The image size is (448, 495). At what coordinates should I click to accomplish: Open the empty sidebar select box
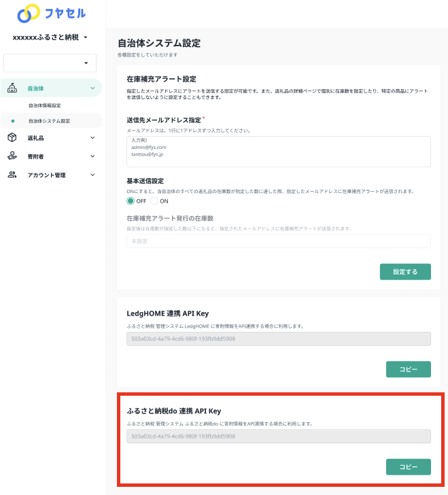pyautogui.click(x=50, y=63)
